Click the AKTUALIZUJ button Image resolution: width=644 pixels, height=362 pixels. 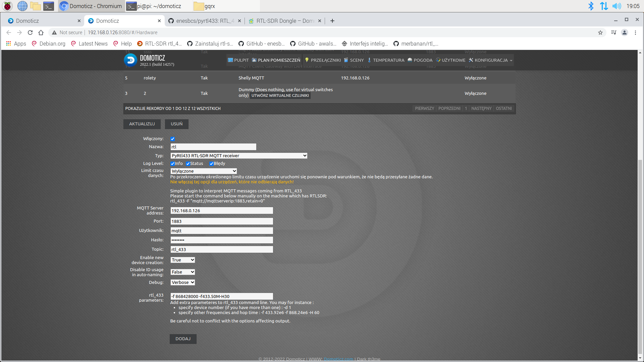click(142, 124)
